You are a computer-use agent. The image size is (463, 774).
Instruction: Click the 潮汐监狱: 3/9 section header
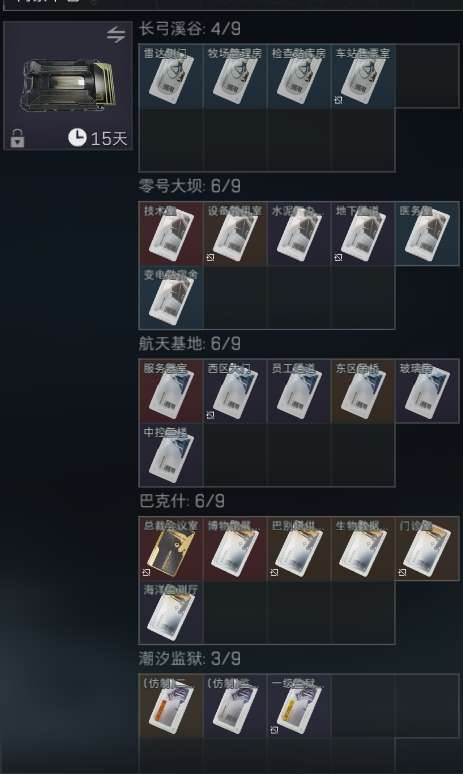pos(190,658)
